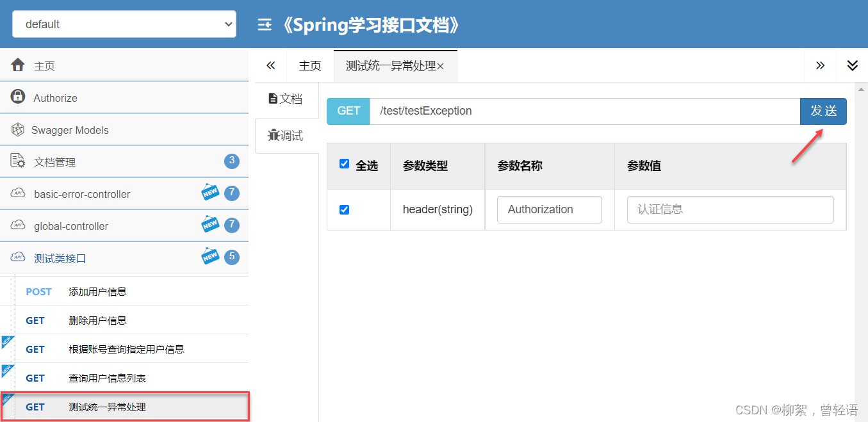The height and width of the screenshot is (422, 868).
Task: Expand the global-controller group
Action: [x=124, y=225]
